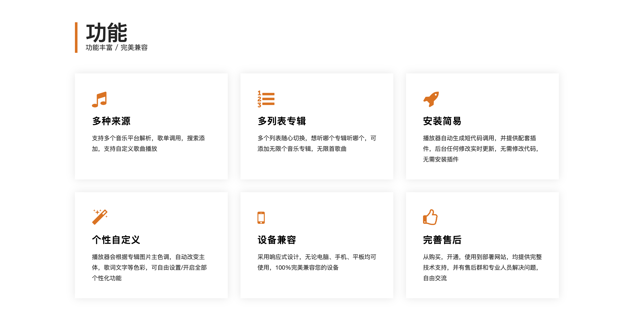The width and height of the screenshot is (644, 322).
Task: Click the thumbs-up icon
Action: click(430, 217)
